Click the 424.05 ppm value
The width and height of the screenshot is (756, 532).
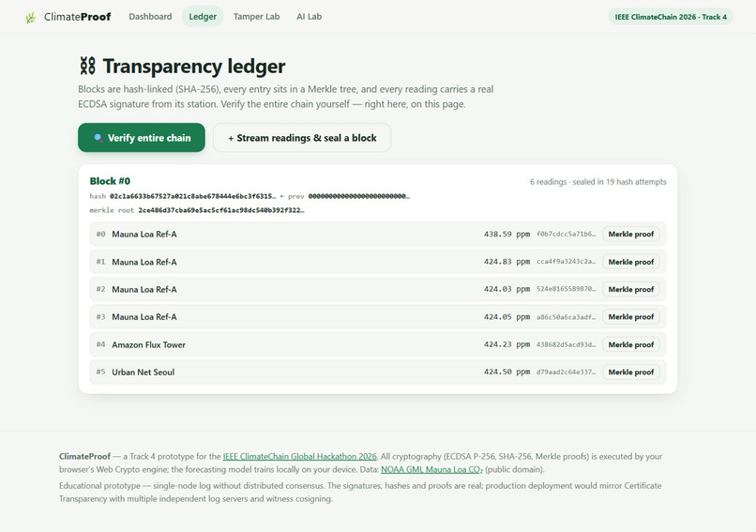(x=507, y=317)
